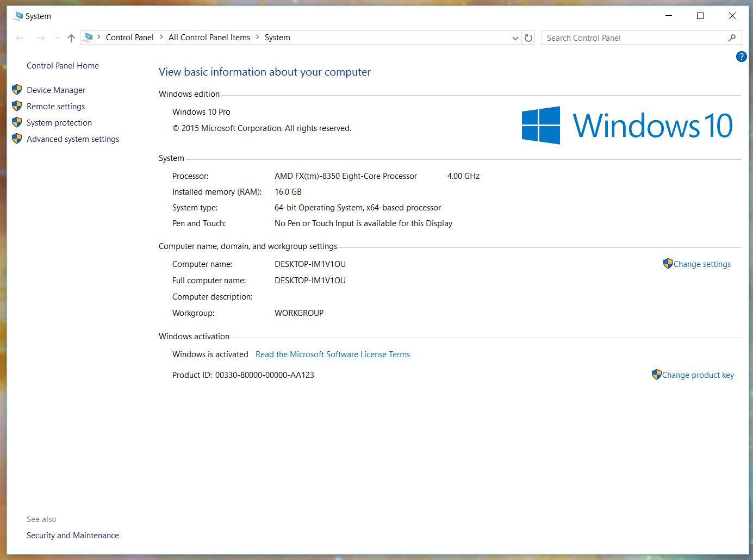Click the View basic information heading
Screen dimensions: 753x560
pos(265,72)
